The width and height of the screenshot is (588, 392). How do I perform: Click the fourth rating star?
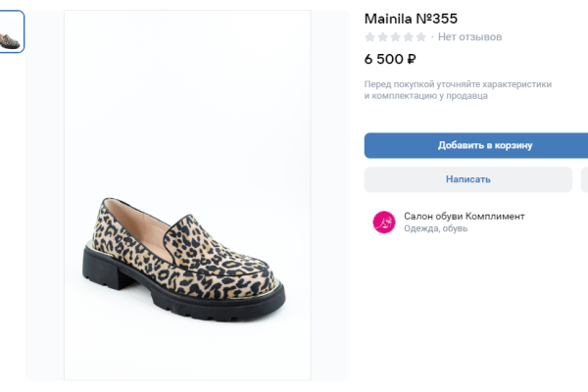click(x=409, y=37)
